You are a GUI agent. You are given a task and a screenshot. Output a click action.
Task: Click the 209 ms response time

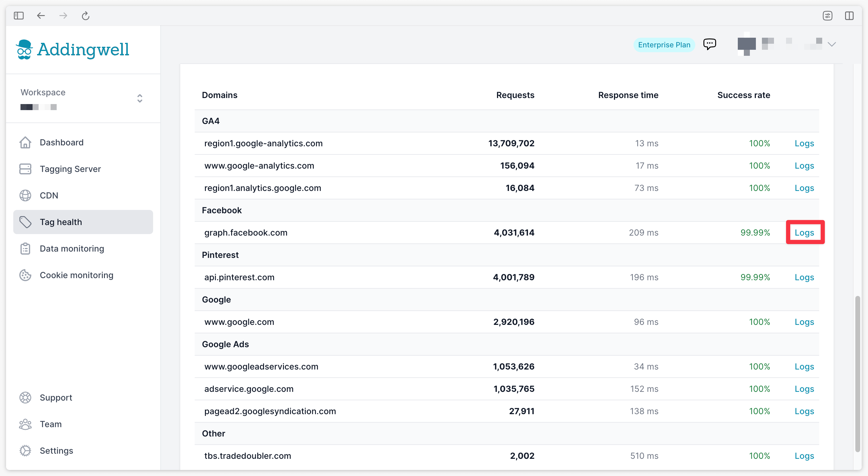(x=643, y=233)
